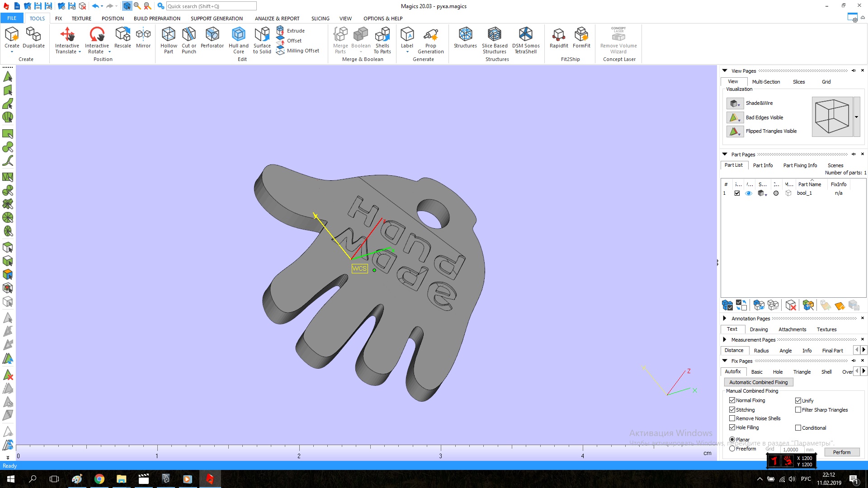868x488 pixels.
Task: Click the Mirror tool
Action: (x=143, y=37)
